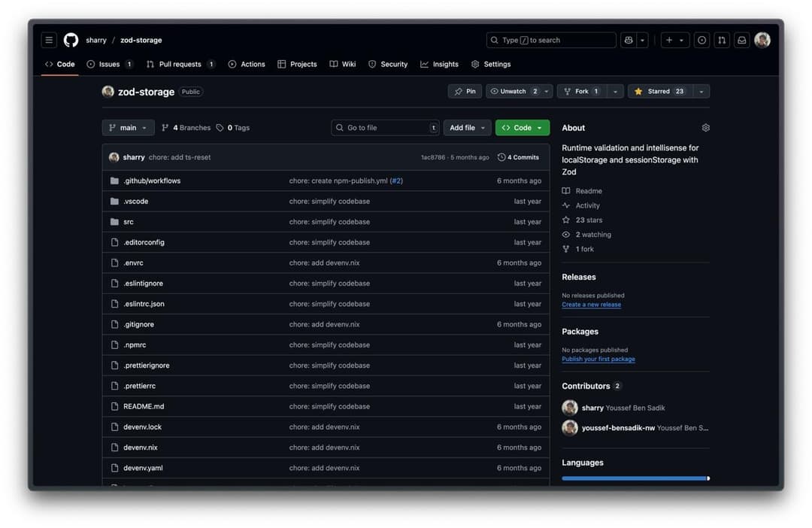The width and height of the screenshot is (812, 528).
Task: Expand the green Code dropdown button
Action: [x=522, y=128]
